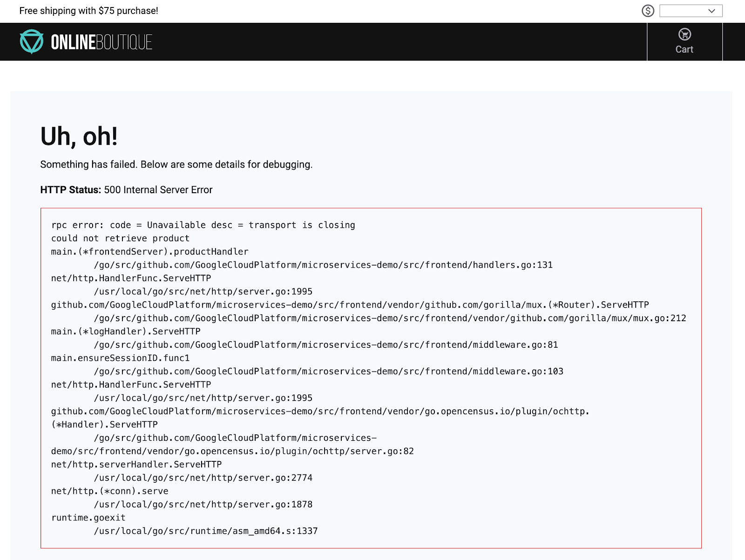This screenshot has width=745, height=560.
Task: Click the "rpc error: code = Unavailable" line
Action: tap(203, 225)
